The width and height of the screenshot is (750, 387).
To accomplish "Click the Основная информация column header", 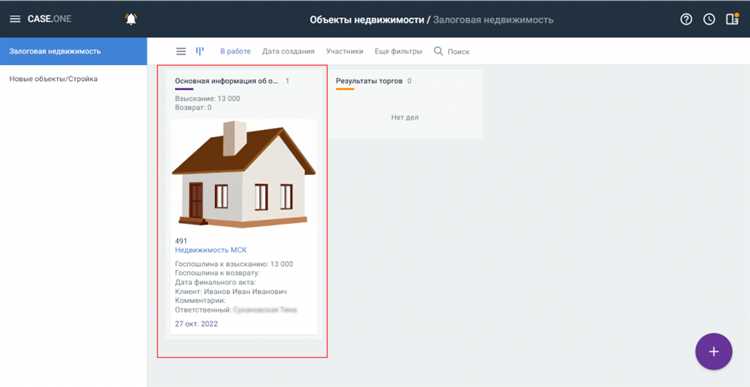I will [x=227, y=81].
